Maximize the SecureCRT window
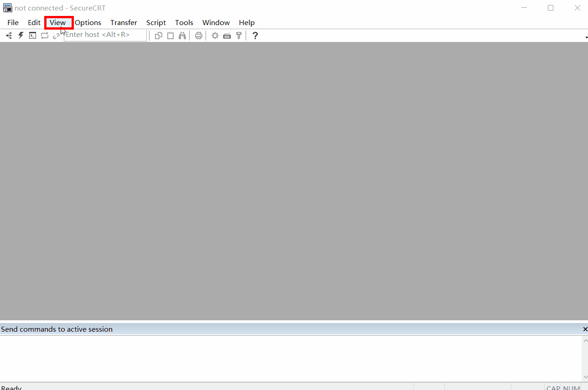Screen dimensions: 588x390 point(551,8)
